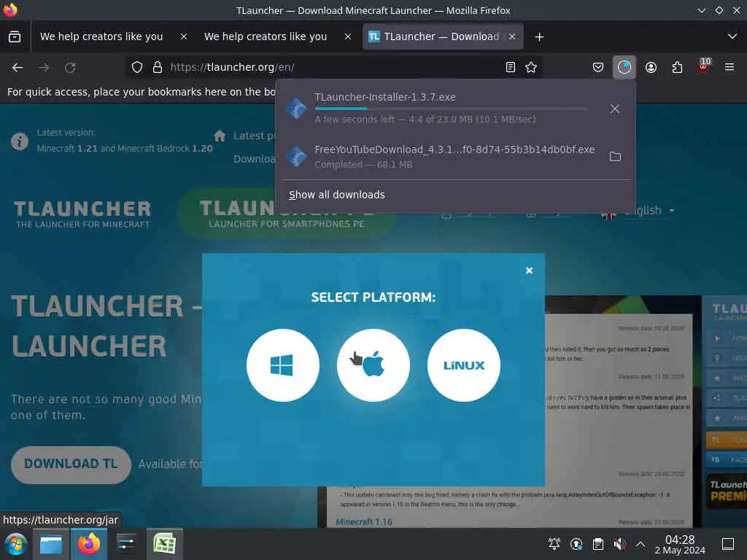Click the Firefox taskbar icon
The width and height of the screenshot is (747, 560).
click(89, 544)
